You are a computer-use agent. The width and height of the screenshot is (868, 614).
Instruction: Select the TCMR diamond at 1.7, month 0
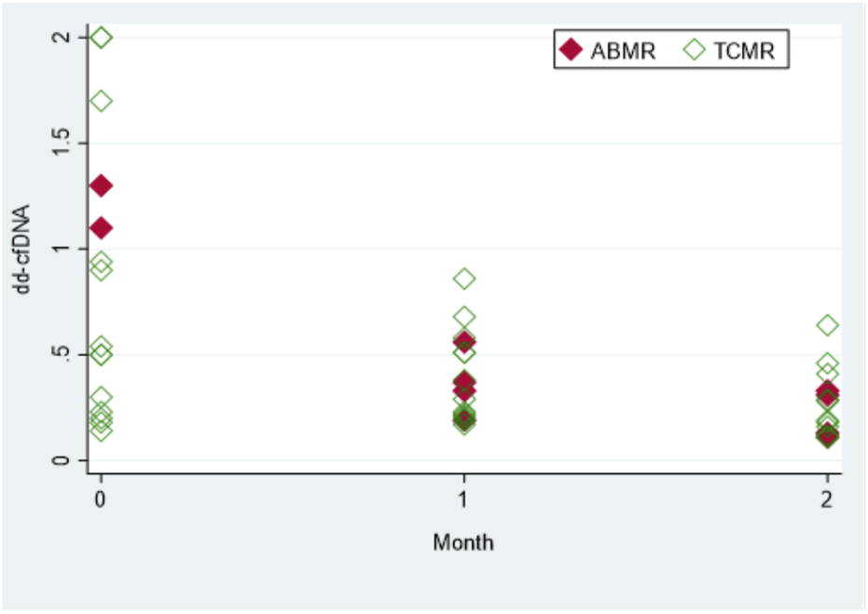(102, 101)
